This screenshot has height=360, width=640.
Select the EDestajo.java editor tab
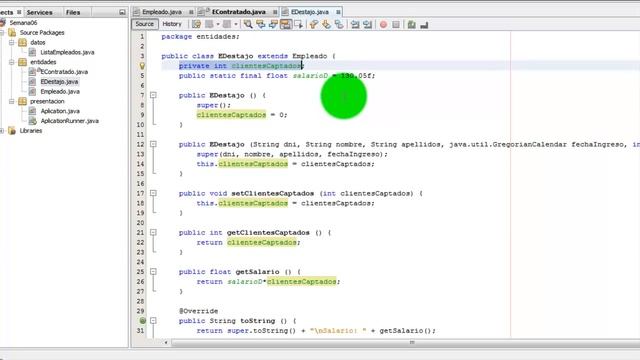pyautogui.click(x=310, y=12)
